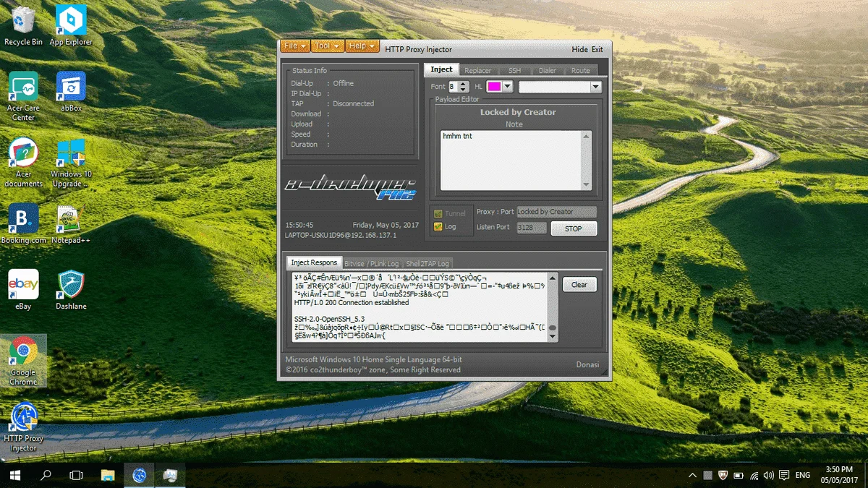This screenshot has height=488, width=868.
Task: Open the Windows Start menu
Action: [14, 475]
